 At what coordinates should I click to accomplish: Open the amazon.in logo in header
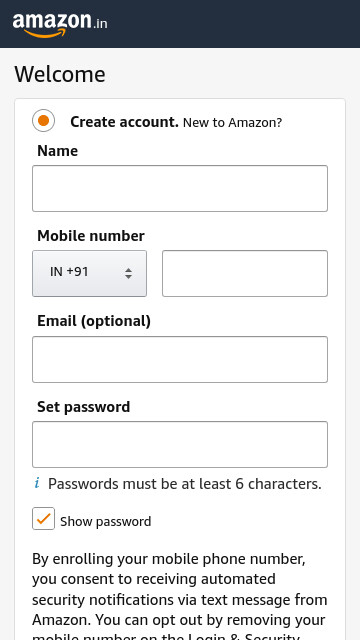pyautogui.click(x=60, y=25)
